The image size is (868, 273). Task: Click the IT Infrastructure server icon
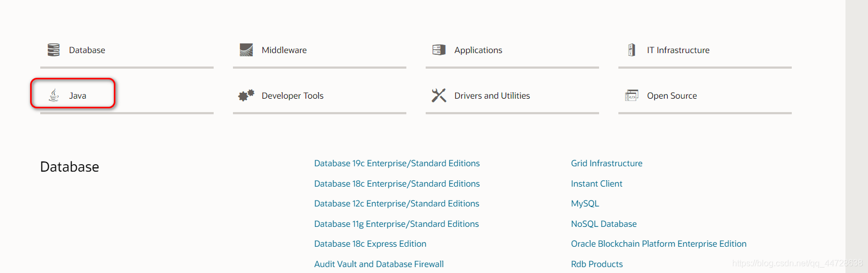[632, 50]
